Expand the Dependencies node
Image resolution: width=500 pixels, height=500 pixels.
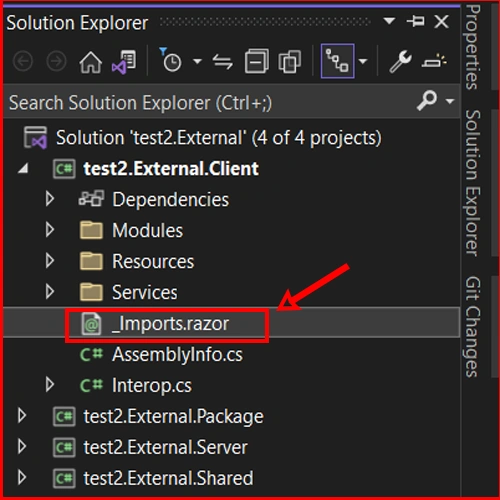[50, 199]
